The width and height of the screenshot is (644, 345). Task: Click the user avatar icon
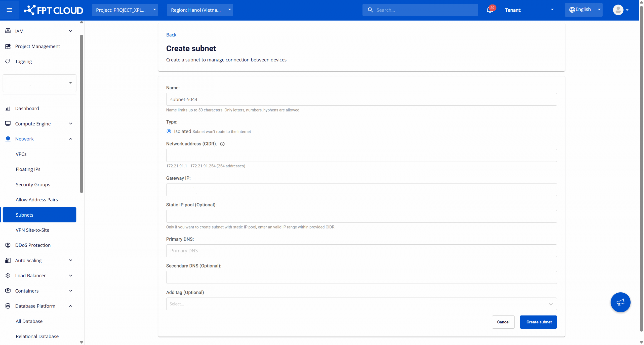click(618, 10)
